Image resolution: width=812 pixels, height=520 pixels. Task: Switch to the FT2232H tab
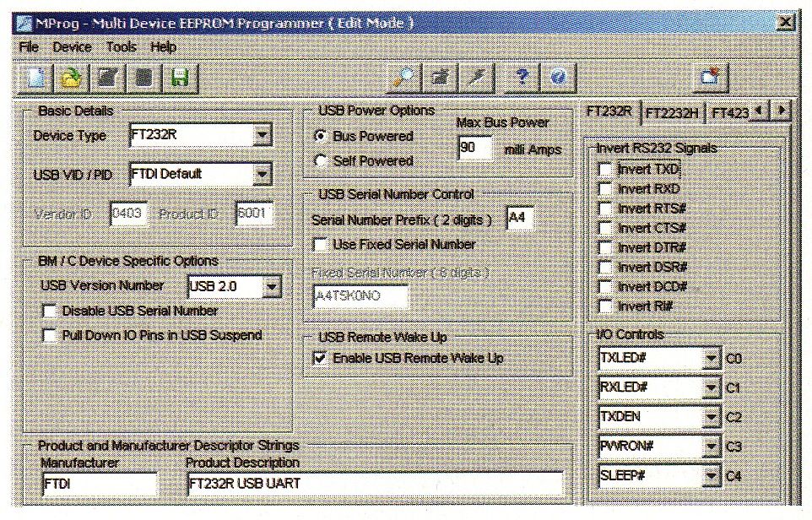(x=672, y=113)
